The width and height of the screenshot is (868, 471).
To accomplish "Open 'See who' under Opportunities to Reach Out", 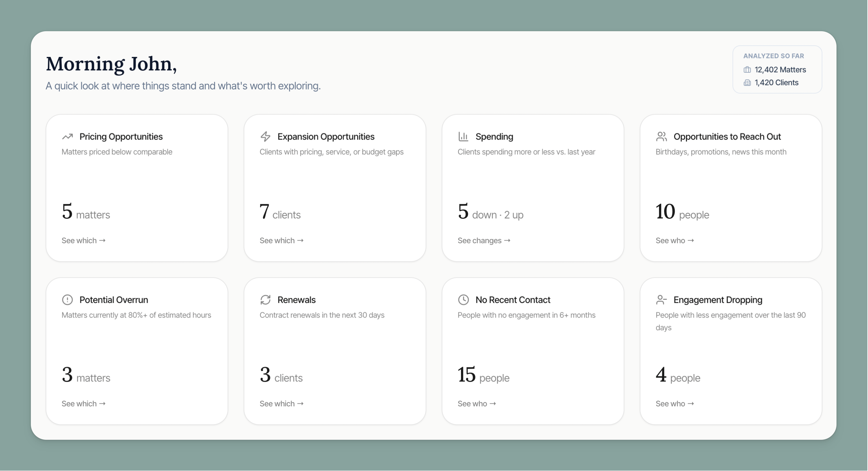I will (674, 240).
